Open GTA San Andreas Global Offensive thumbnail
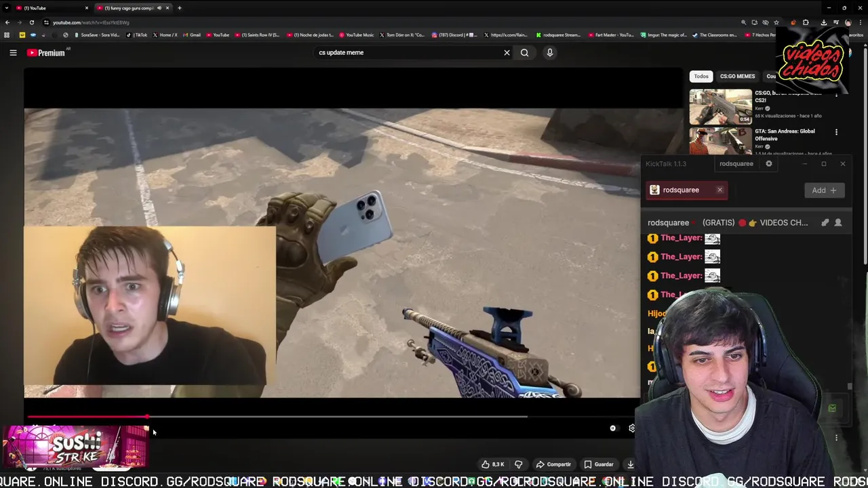Image resolution: width=868 pixels, height=488 pixels. coord(721,141)
